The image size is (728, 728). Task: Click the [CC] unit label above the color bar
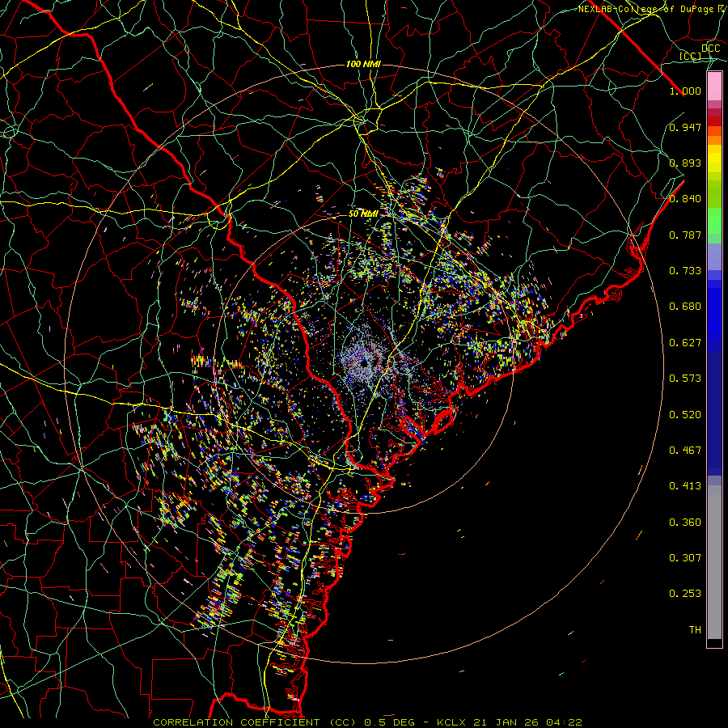point(691,56)
